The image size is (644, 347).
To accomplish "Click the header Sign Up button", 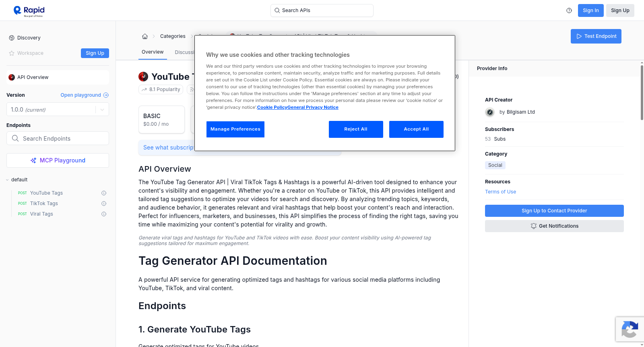I will [620, 10].
